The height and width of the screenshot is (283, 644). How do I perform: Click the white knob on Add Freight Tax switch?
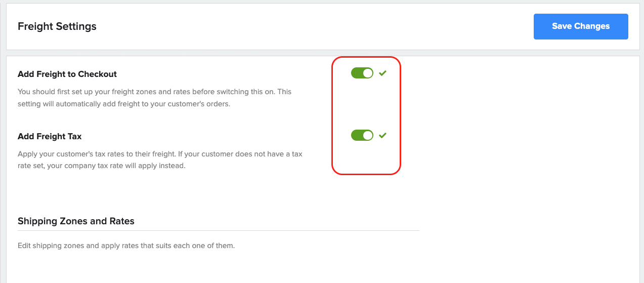368,135
